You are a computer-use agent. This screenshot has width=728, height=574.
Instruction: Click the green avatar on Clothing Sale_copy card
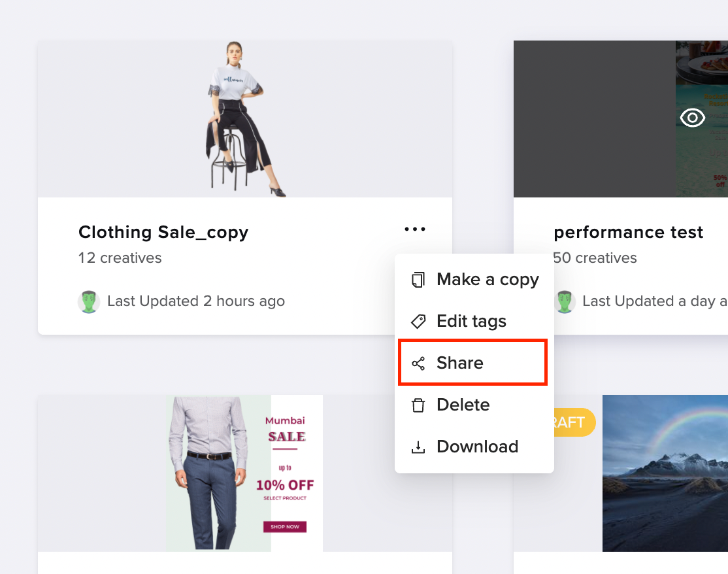pos(88,302)
